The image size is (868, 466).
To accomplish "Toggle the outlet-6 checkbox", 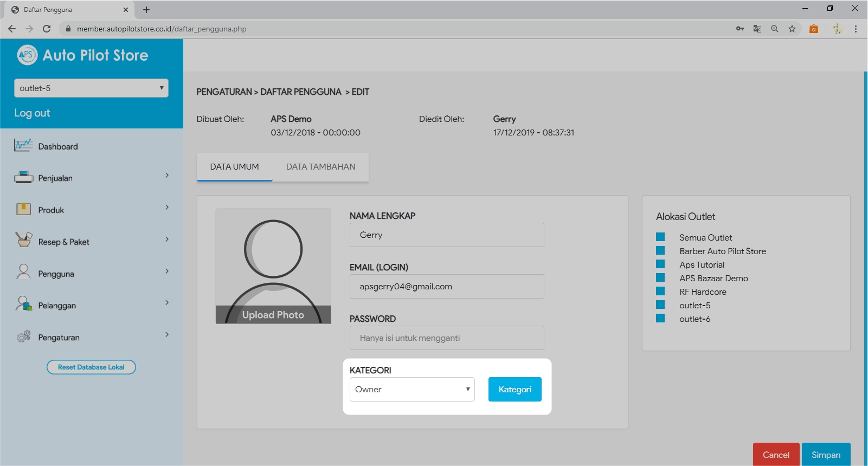I will pyautogui.click(x=660, y=318).
